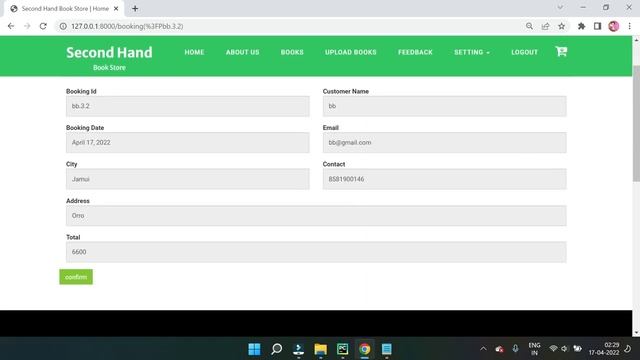Open the shopping cart icon
Viewport: 640px width, 360px height.
[x=561, y=51]
